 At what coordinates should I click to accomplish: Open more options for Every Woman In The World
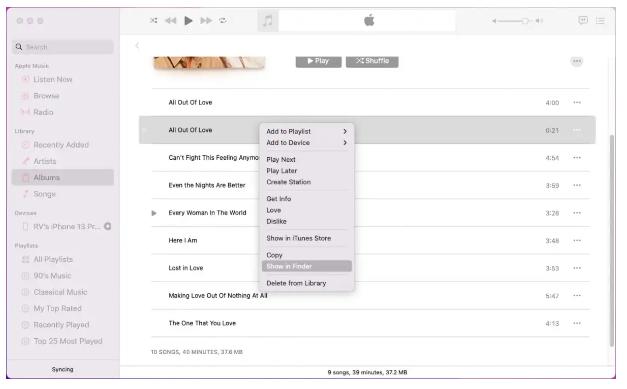click(577, 213)
